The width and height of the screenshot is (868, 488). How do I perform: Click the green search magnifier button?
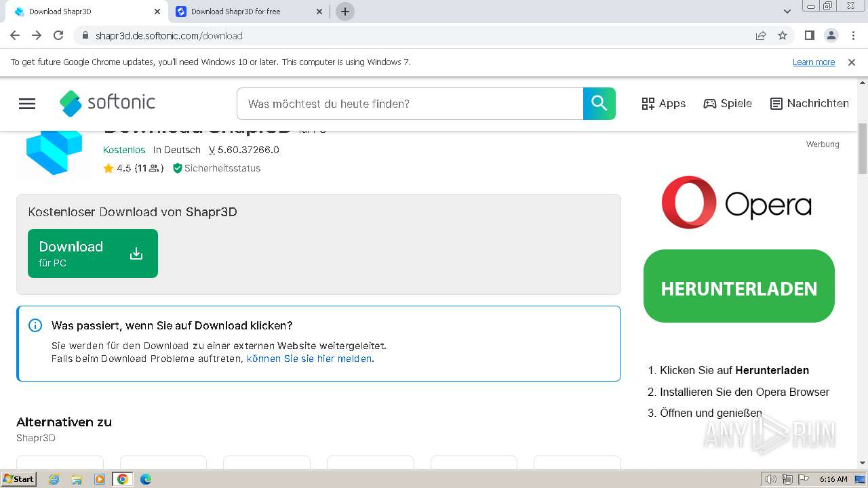pyautogui.click(x=599, y=104)
